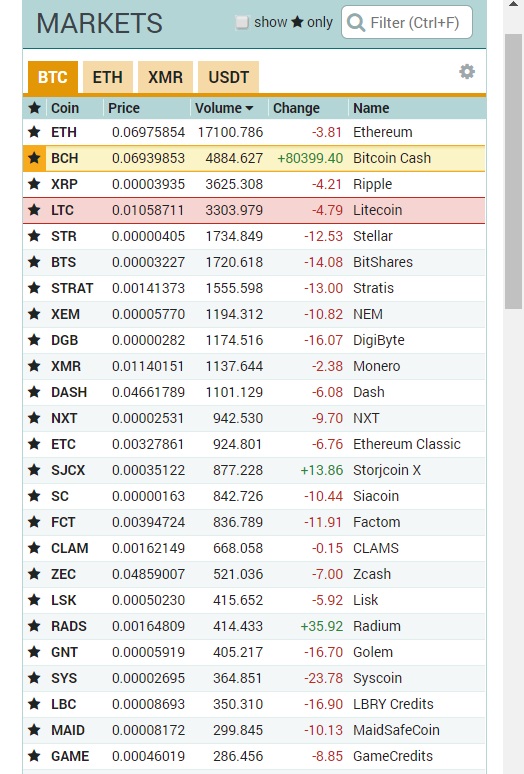Click the BitShares name cell

point(383,262)
